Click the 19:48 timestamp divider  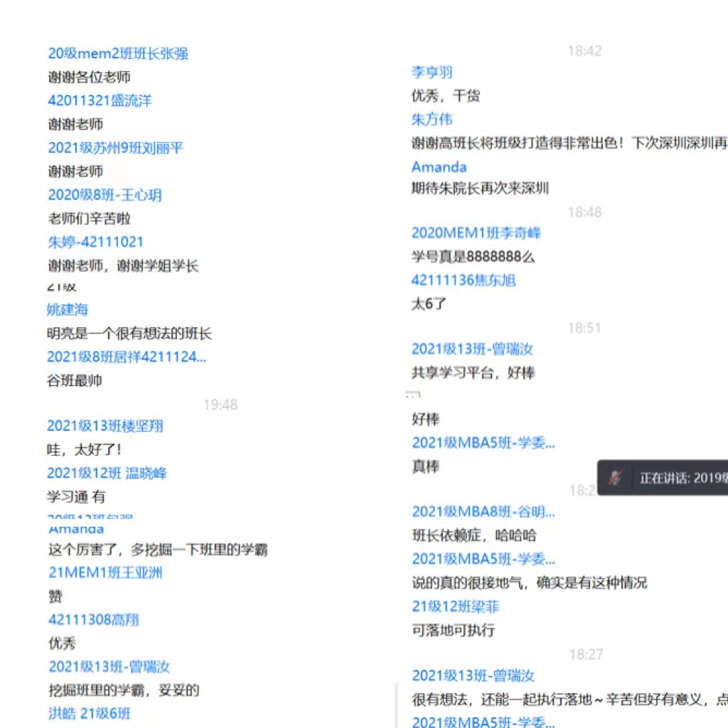[220, 405]
